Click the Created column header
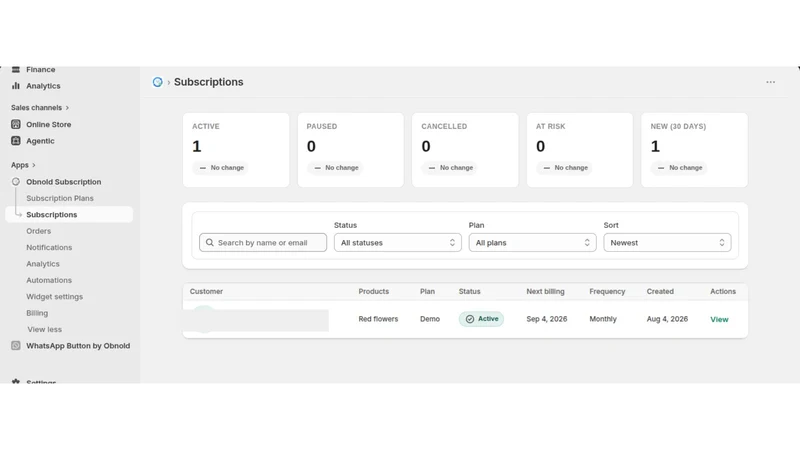This screenshot has width=800, height=450. pyautogui.click(x=660, y=291)
